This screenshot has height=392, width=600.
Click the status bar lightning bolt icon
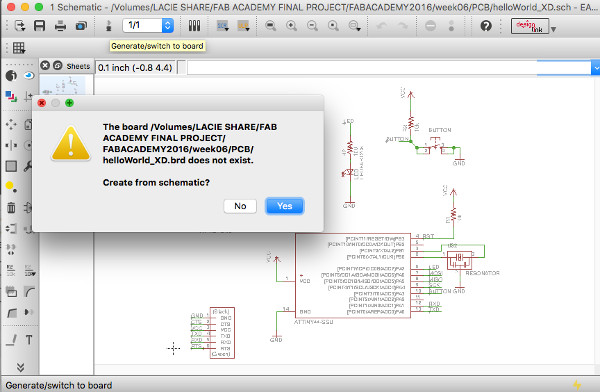click(x=577, y=385)
